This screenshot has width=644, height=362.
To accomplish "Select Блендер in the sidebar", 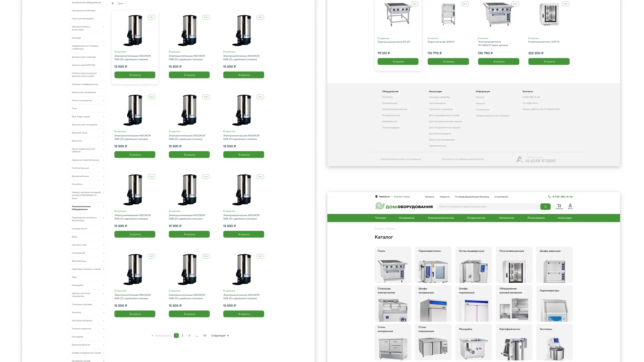I will (x=76, y=38).
